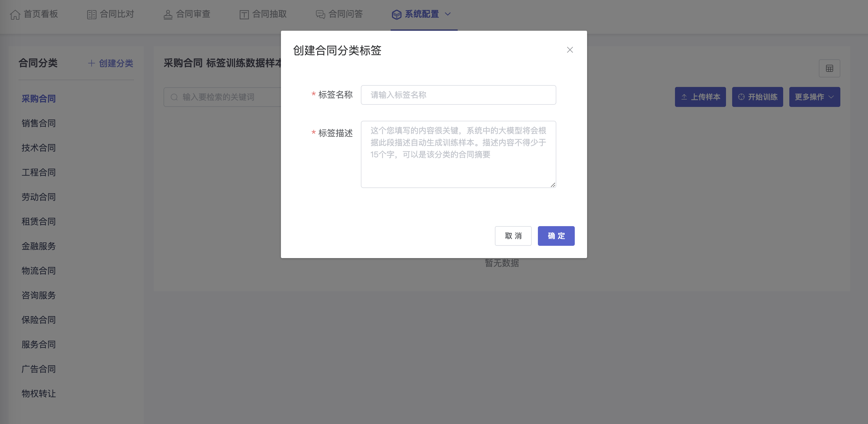Click the home dashboard house icon
Screen dimensions: 868x424
click(x=15, y=14)
